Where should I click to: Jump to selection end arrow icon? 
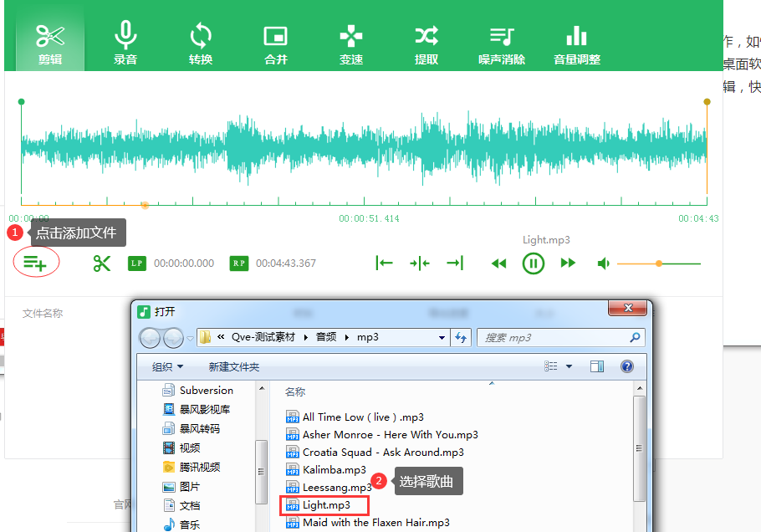[455, 263]
